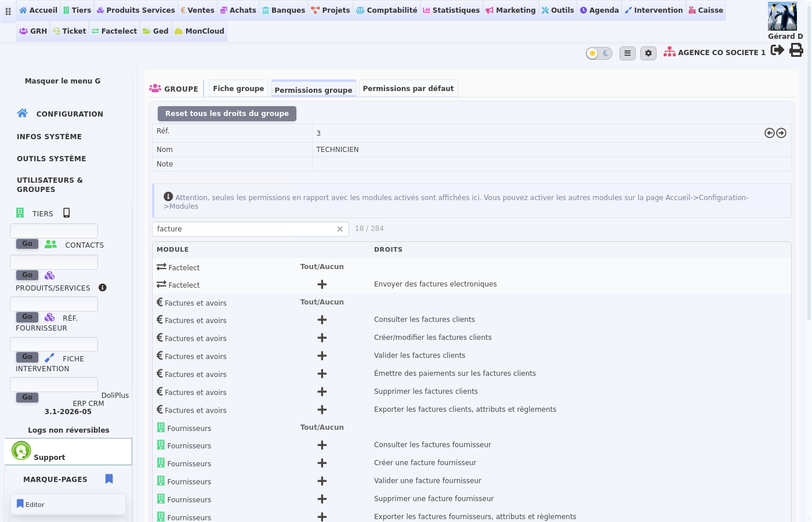This screenshot has width=812, height=522.
Task: Open Ged menu item
Action: pos(155,31)
